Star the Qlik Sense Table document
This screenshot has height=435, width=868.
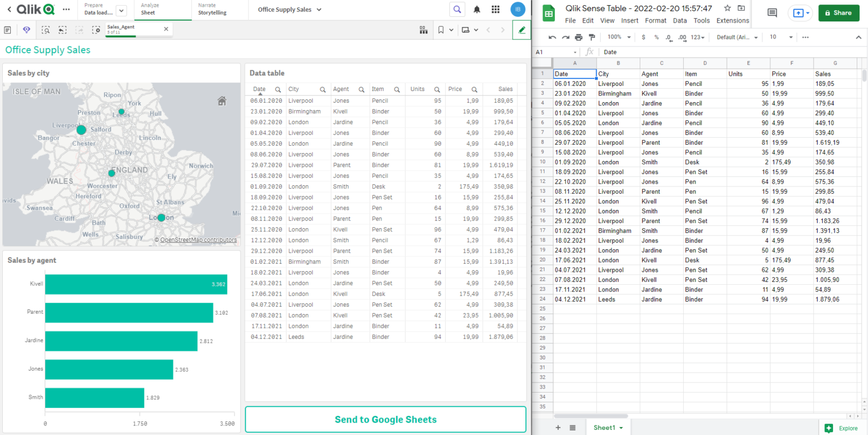[x=727, y=8]
